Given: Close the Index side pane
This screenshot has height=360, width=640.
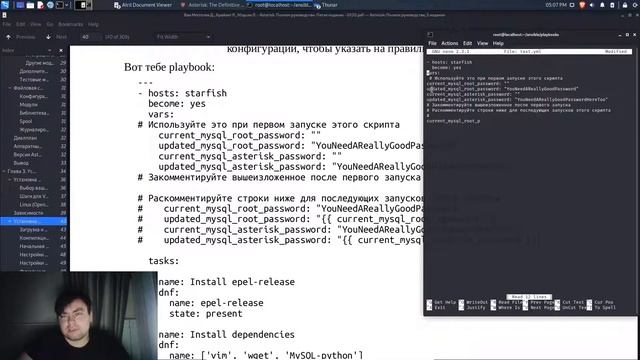Looking at the screenshot, I should (61, 50).
